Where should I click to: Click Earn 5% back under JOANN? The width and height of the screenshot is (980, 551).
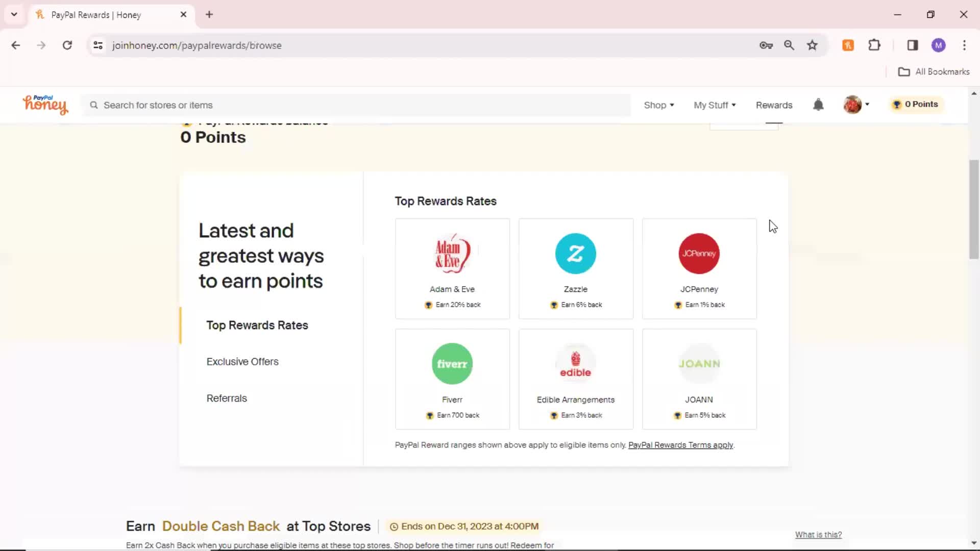click(699, 415)
